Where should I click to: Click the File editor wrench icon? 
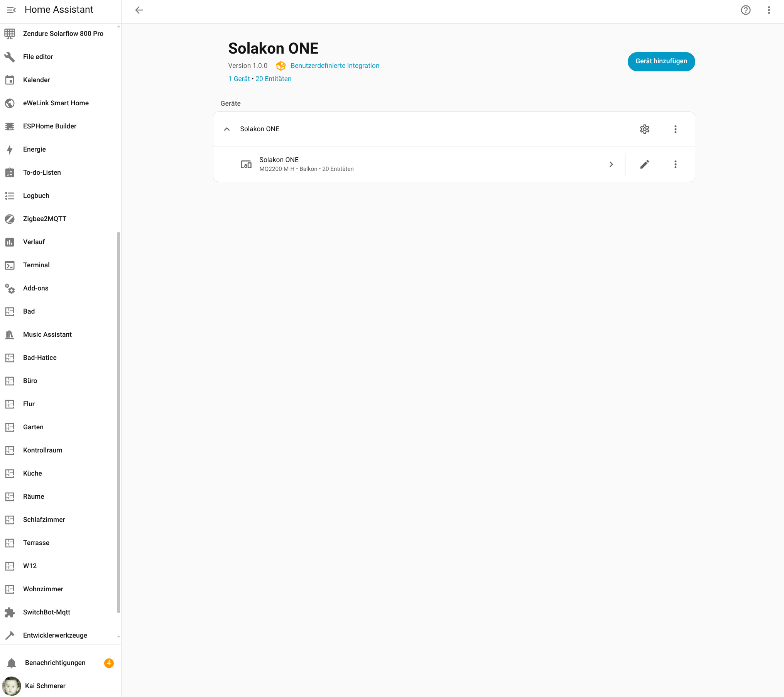[x=10, y=57]
